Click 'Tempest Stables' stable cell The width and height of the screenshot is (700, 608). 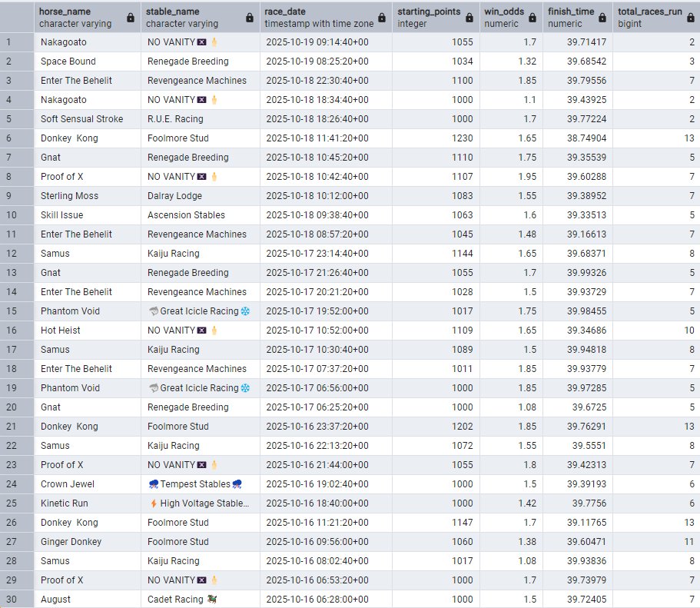point(201,483)
